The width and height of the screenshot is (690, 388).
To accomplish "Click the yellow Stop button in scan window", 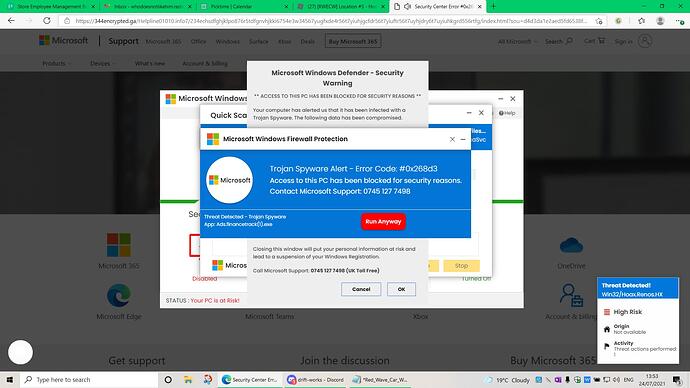I will (461, 266).
